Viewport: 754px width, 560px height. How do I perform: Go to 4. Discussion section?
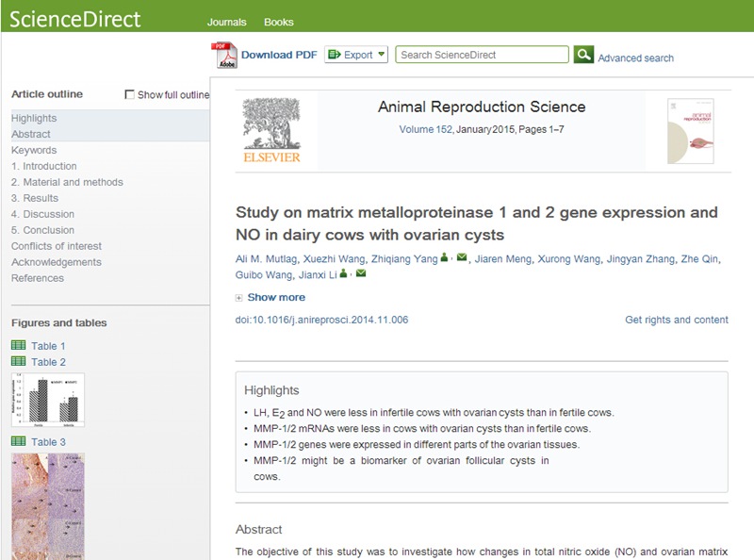click(x=42, y=214)
